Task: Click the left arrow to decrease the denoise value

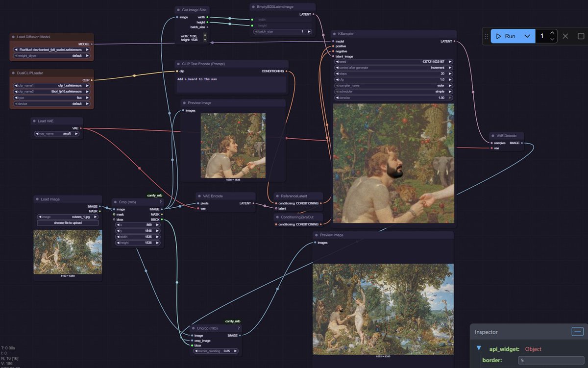Action: coord(337,98)
